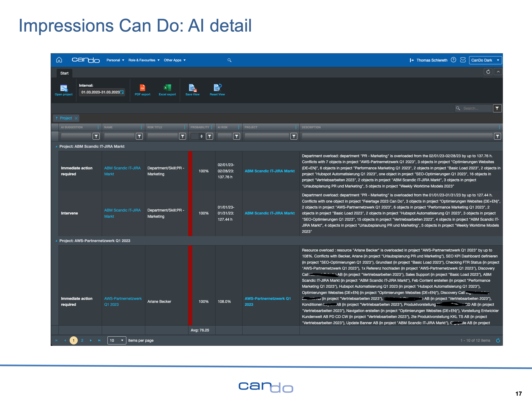This screenshot has width=532, height=399.
Task: Click the 'Avg: 76.25' footer cell
Action: tap(202, 330)
